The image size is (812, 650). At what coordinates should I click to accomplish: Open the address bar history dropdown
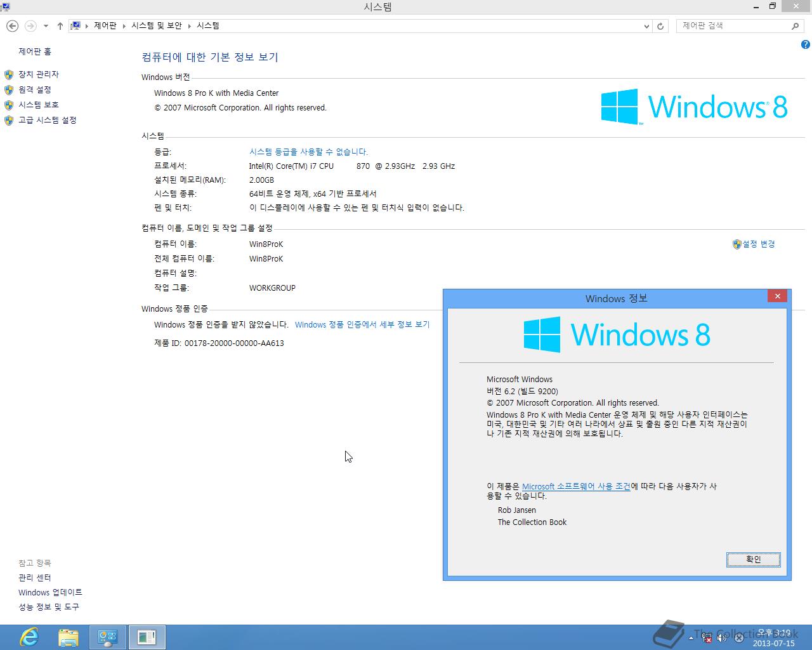click(x=646, y=26)
